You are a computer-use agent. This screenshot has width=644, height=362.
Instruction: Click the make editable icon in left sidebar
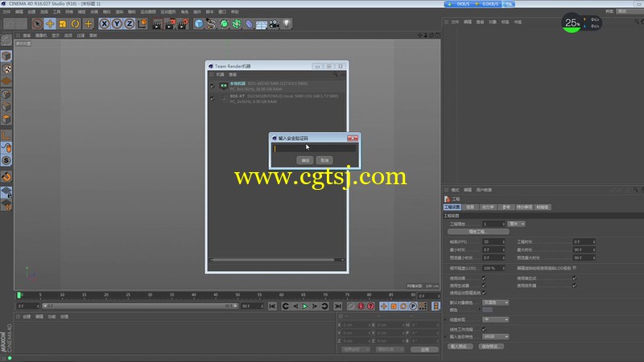(x=6, y=39)
